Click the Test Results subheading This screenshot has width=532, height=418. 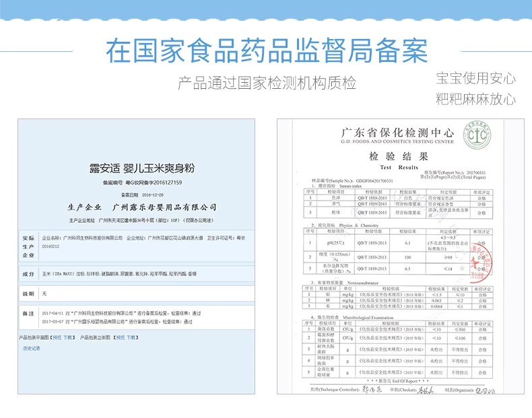click(399, 167)
